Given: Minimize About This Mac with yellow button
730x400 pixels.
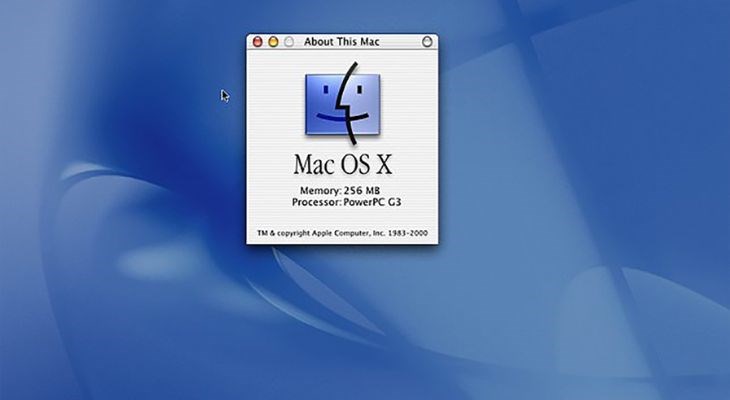Looking at the screenshot, I should [273, 42].
